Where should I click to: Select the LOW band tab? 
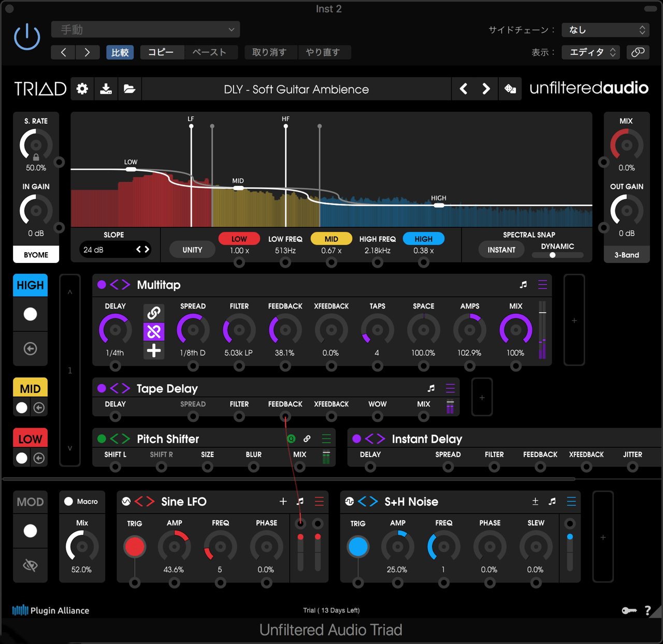click(x=31, y=439)
